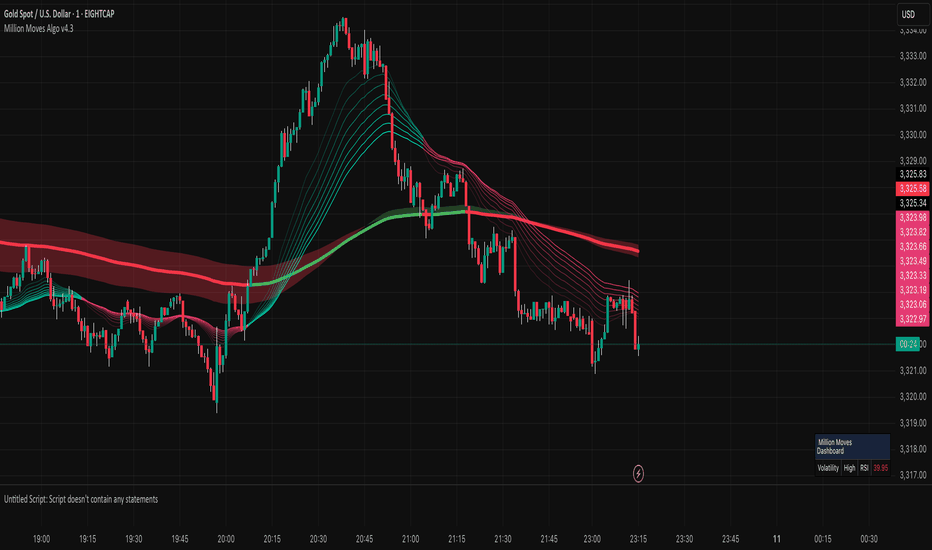Click the 3,319.00 price axis tick
Image resolution: width=932 pixels, height=550 pixels.
click(913, 423)
